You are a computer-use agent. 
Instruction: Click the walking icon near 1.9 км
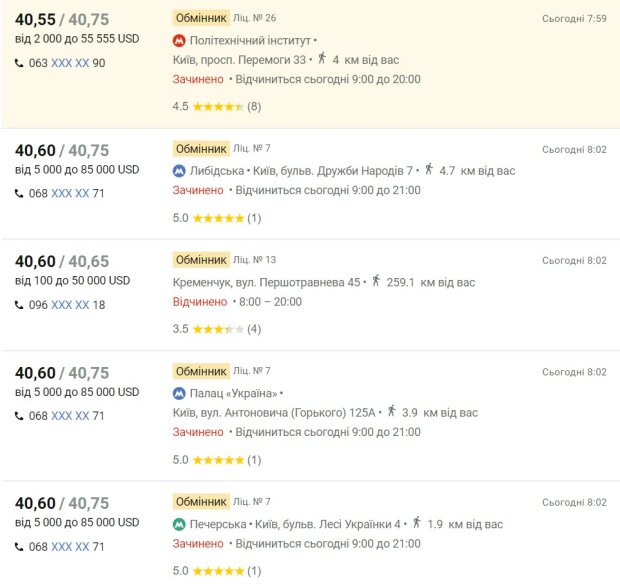pyautogui.click(x=416, y=522)
